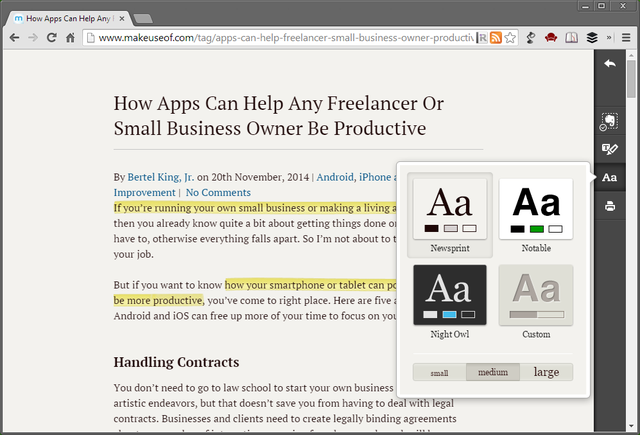640x435 pixels.
Task: Click the back arrow in Clearly sidebar
Action: [x=609, y=65]
